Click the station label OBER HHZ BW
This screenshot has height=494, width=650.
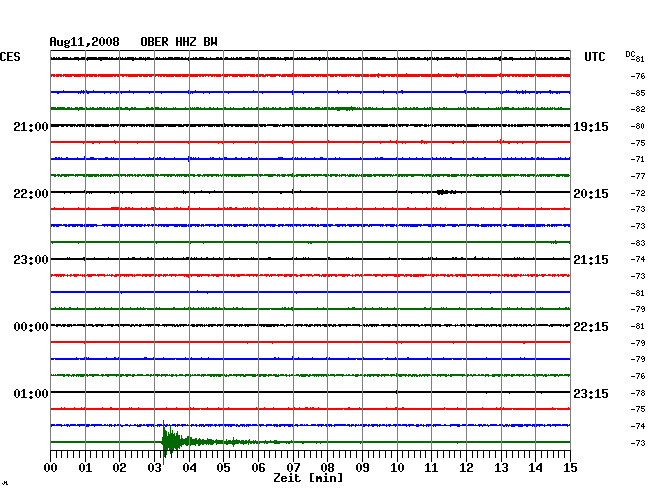(179, 42)
